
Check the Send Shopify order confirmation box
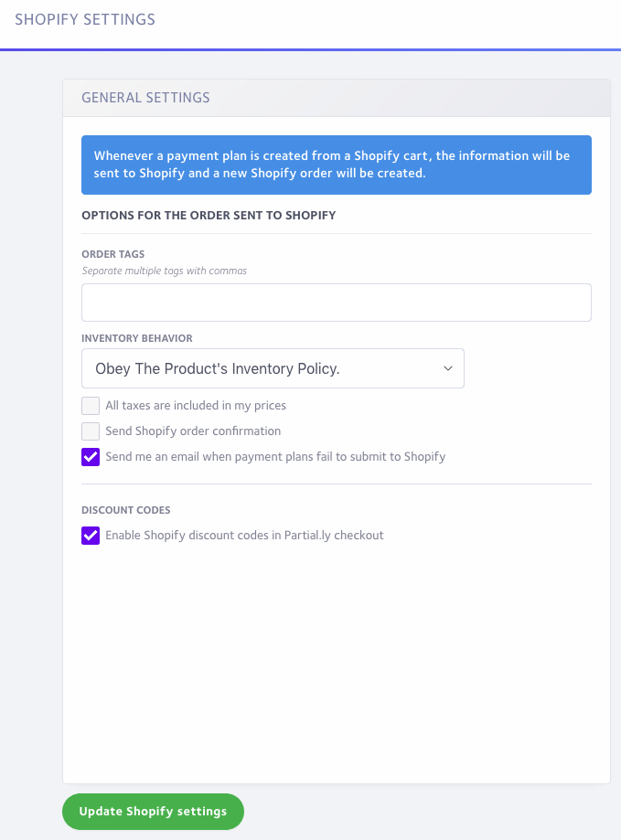pos(91,431)
